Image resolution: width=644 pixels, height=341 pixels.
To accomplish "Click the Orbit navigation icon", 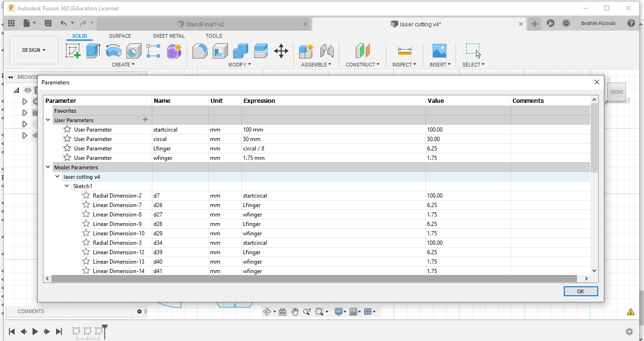I will 267,311.
